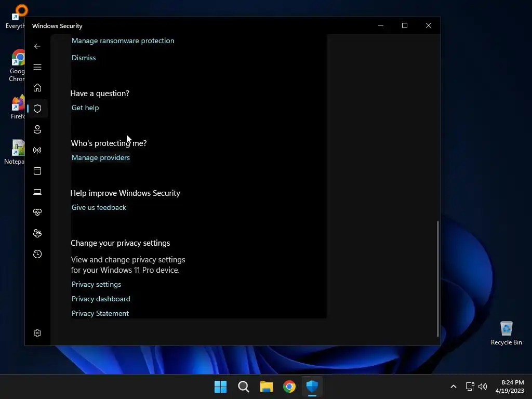Open Privacy settings link
This screenshot has height=399, width=532.
coord(96,284)
